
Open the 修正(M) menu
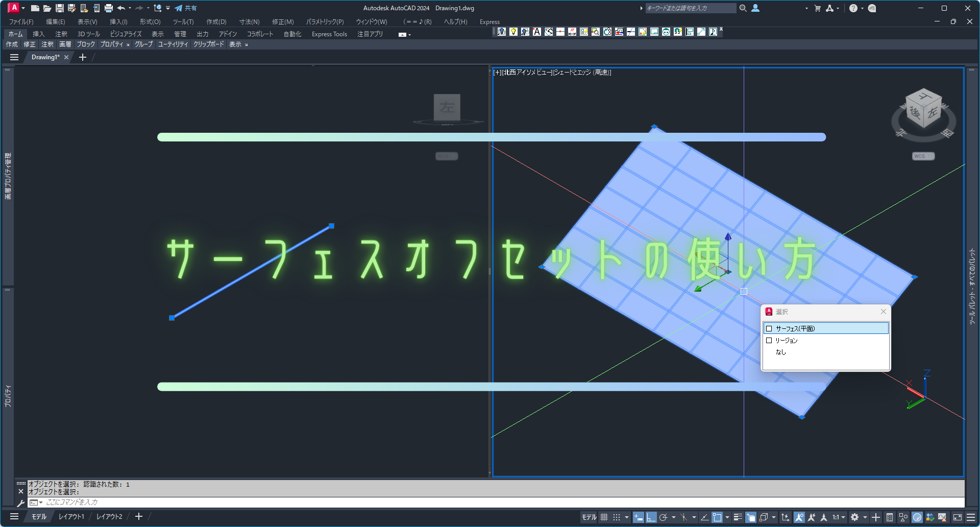coord(282,22)
